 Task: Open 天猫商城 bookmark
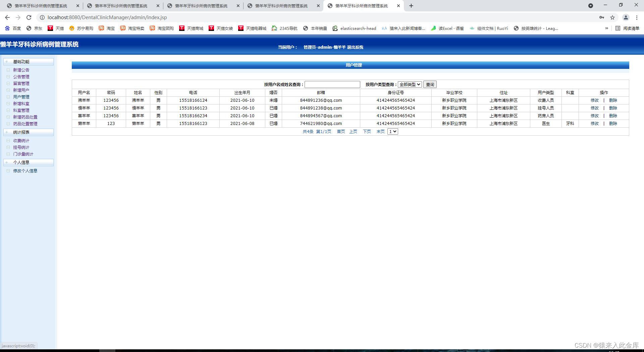click(191, 28)
